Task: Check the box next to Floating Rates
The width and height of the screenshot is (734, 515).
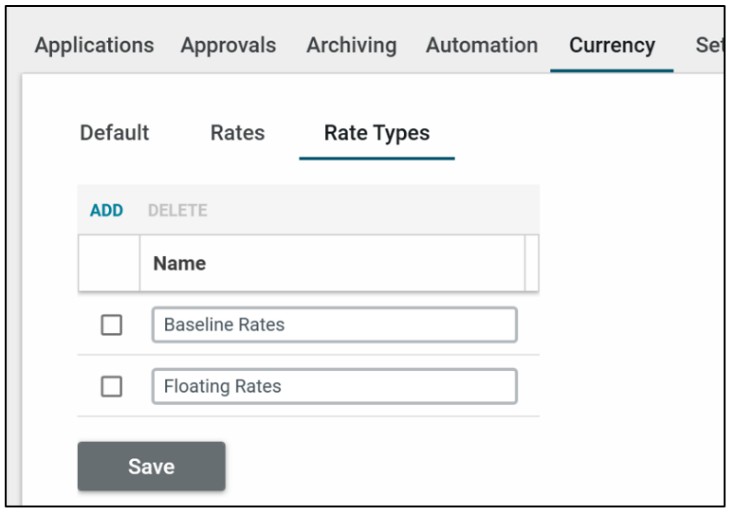Action: (x=112, y=387)
